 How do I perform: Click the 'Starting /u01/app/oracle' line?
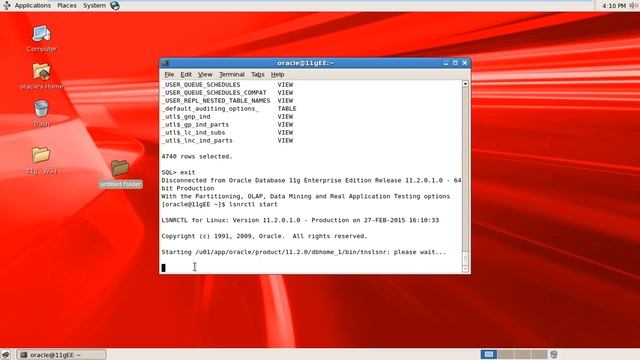click(304, 252)
